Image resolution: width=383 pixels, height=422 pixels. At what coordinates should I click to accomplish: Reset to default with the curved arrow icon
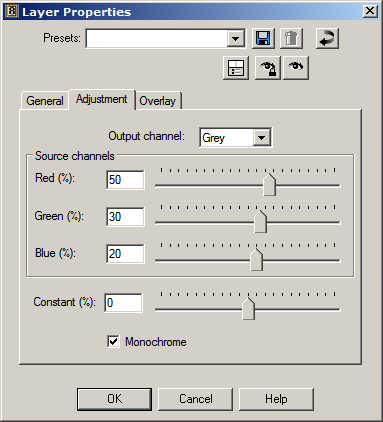point(327,38)
